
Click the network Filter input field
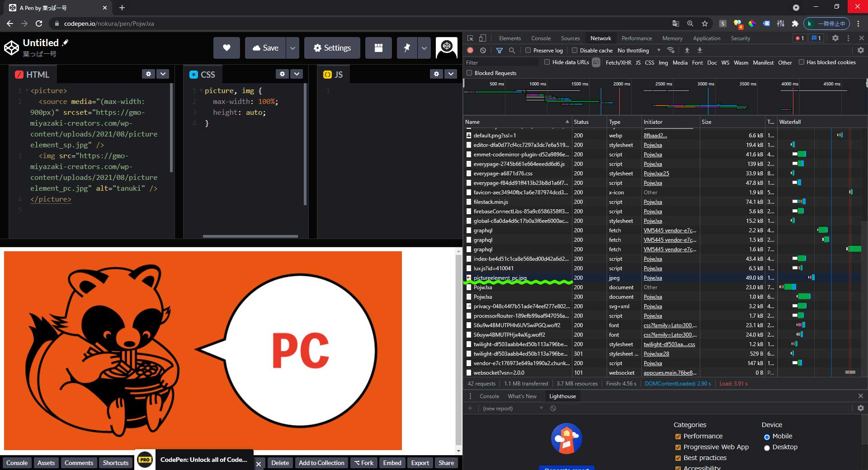click(502, 62)
